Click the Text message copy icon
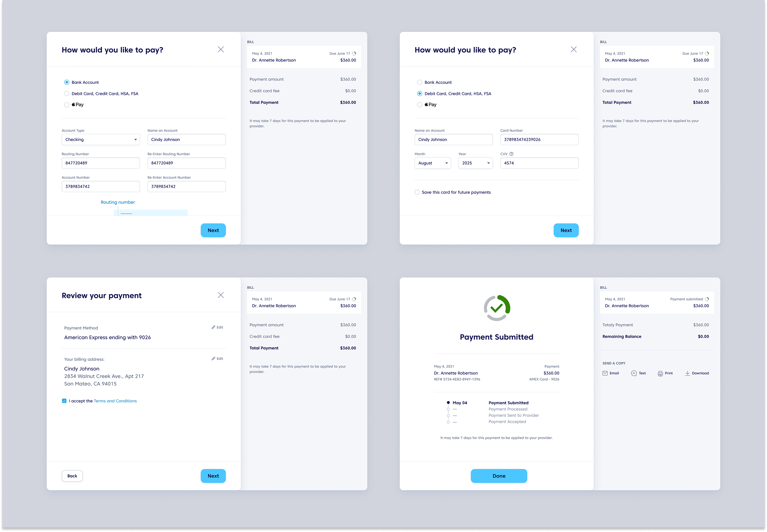Viewport: 767px width, 532px height. 634,373
